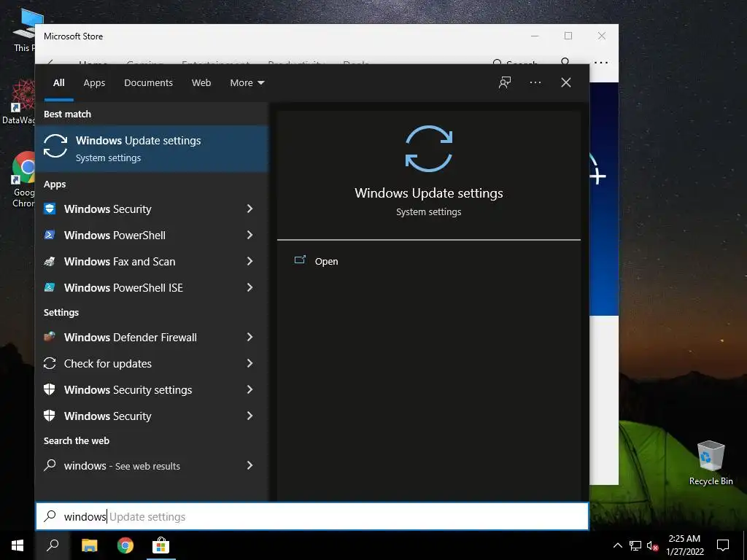This screenshot has height=560, width=747.
Task: Click Start button on taskbar
Action: pyautogui.click(x=18, y=545)
